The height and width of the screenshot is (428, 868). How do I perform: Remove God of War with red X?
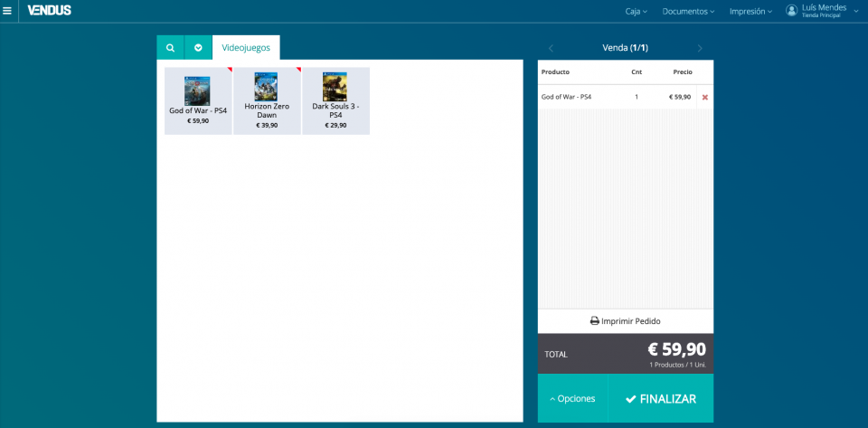point(705,97)
